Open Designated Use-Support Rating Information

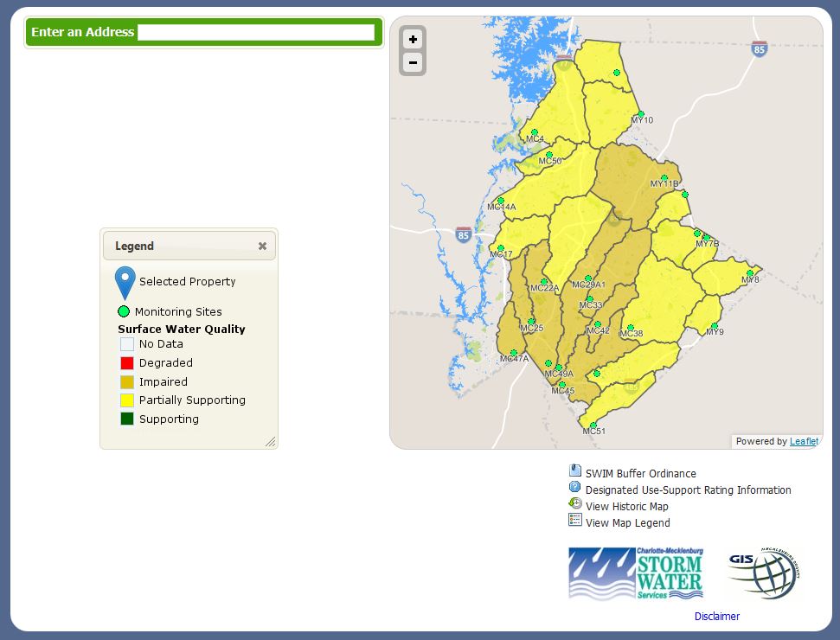click(689, 490)
